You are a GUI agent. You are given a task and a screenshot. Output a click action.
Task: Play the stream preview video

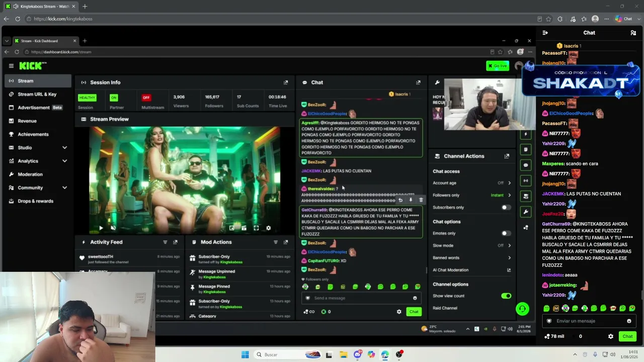coord(101,228)
